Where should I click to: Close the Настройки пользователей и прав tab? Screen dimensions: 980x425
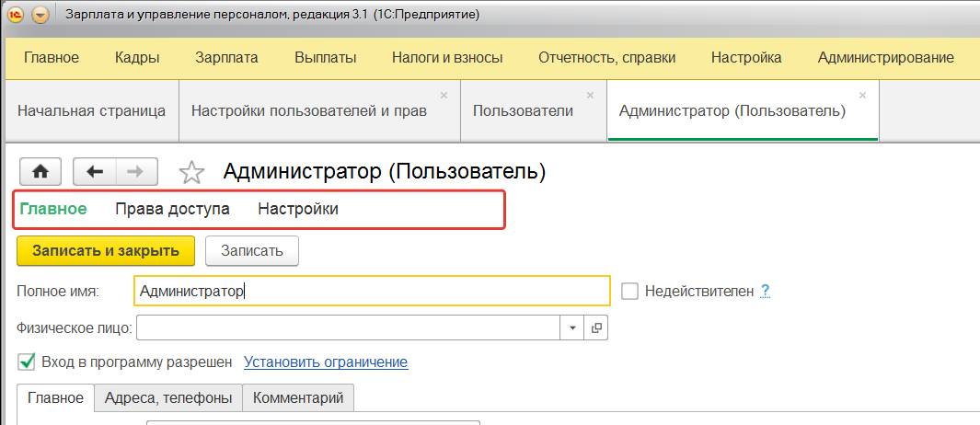click(x=444, y=95)
